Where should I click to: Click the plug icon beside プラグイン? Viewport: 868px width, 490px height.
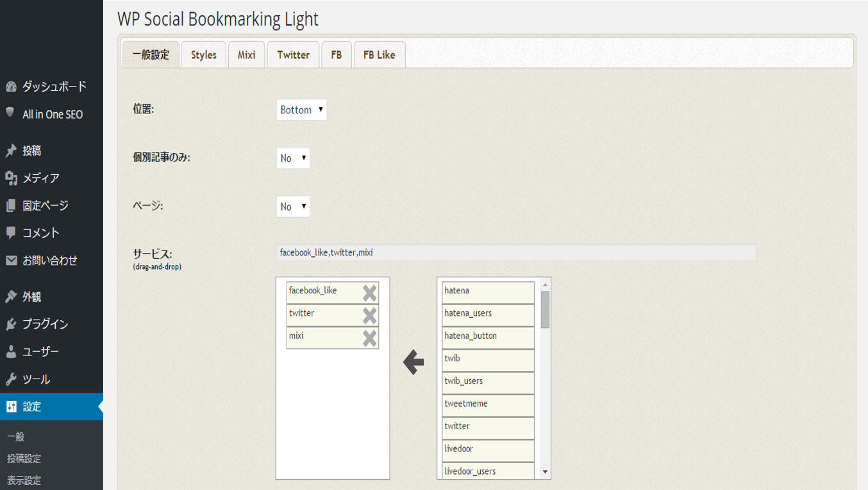[11, 324]
